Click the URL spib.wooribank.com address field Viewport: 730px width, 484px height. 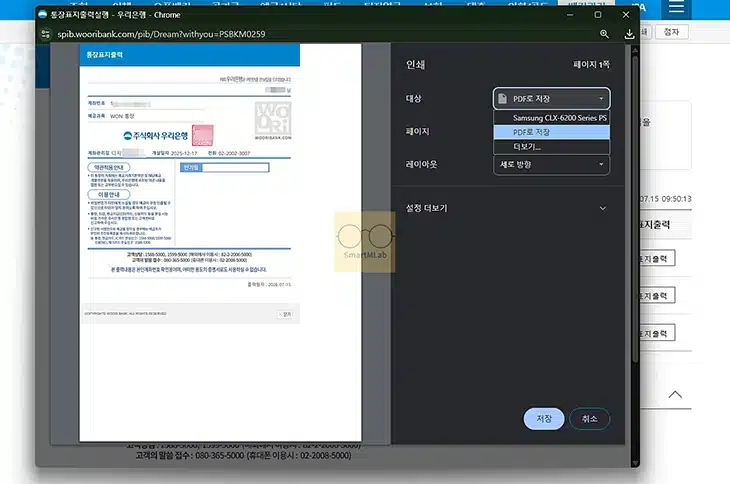point(162,34)
